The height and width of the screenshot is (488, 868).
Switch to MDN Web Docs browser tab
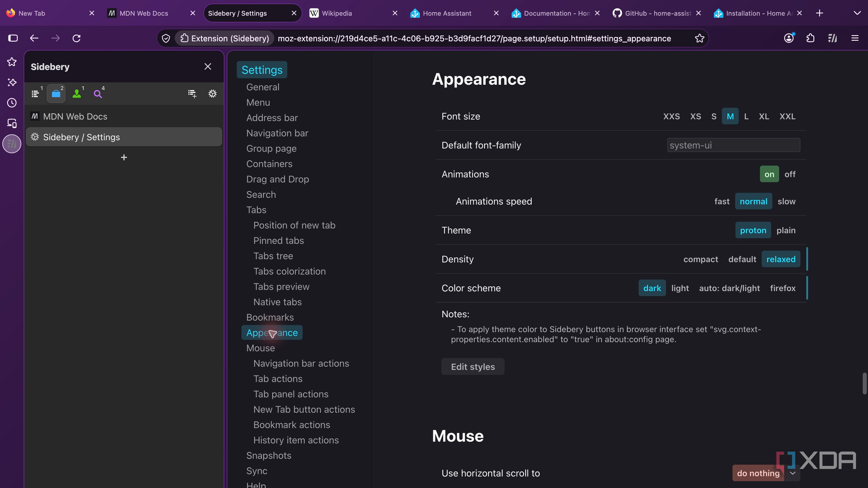pyautogui.click(x=151, y=13)
